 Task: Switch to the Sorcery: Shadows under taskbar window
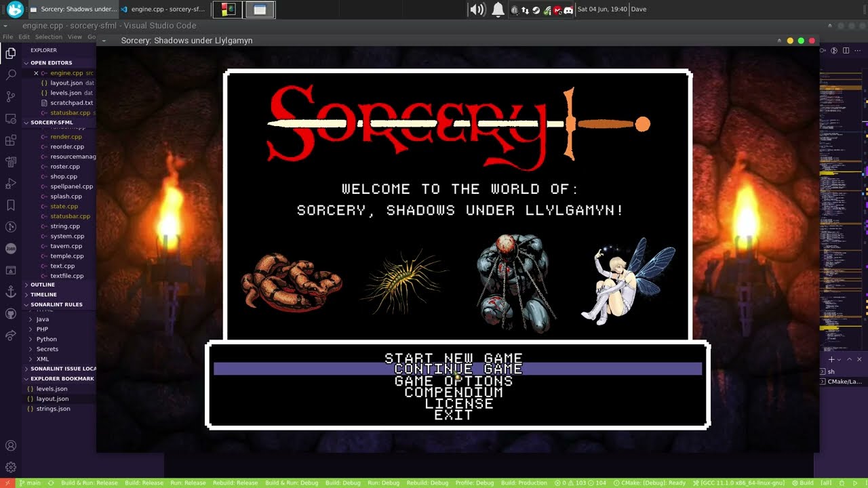(x=73, y=9)
